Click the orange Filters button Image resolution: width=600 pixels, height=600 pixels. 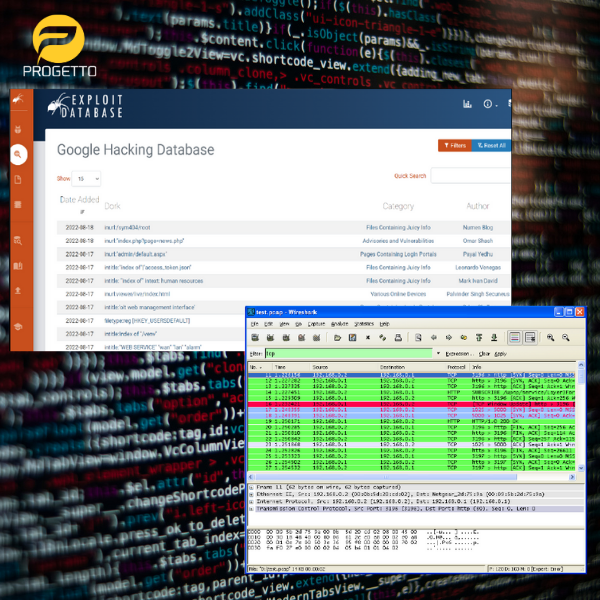pyautogui.click(x=454, y=145)
